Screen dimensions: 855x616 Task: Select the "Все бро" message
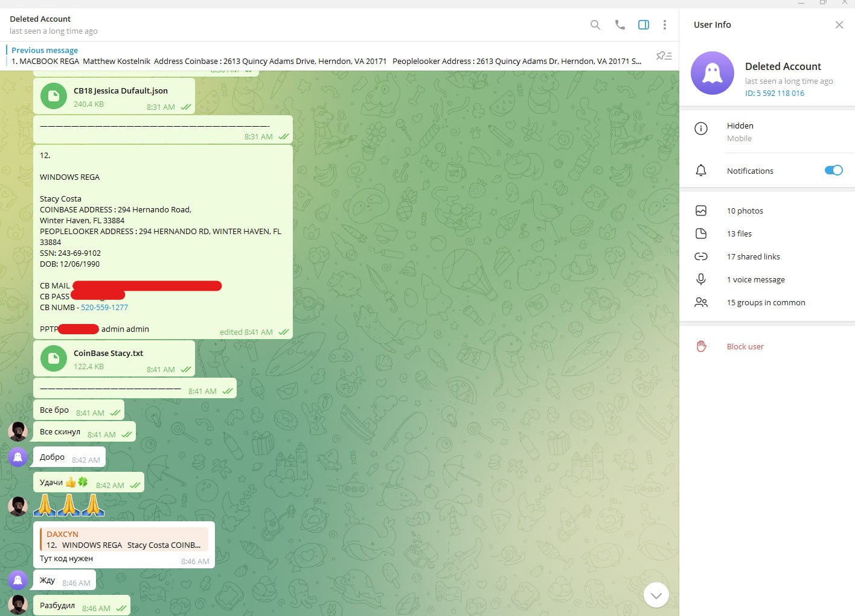(x=78, y=410)
